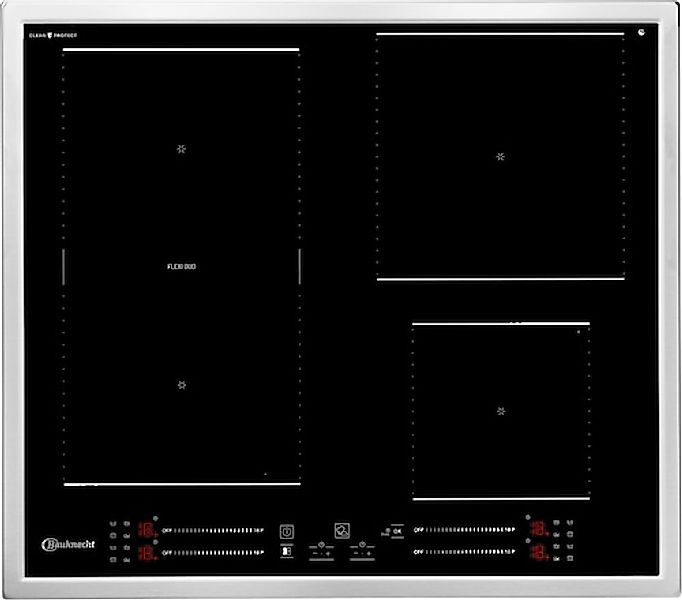
Task: Tap the OK key lock button
Action: coord(395,531)
